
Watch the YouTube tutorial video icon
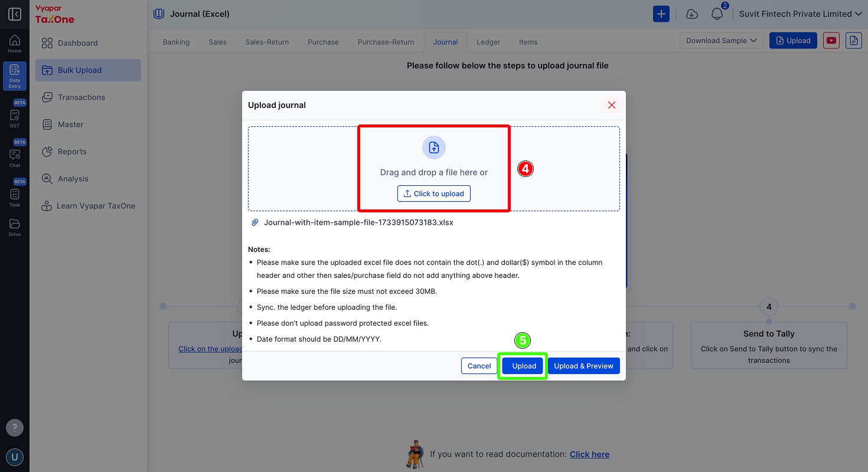(x=831, y=41)
